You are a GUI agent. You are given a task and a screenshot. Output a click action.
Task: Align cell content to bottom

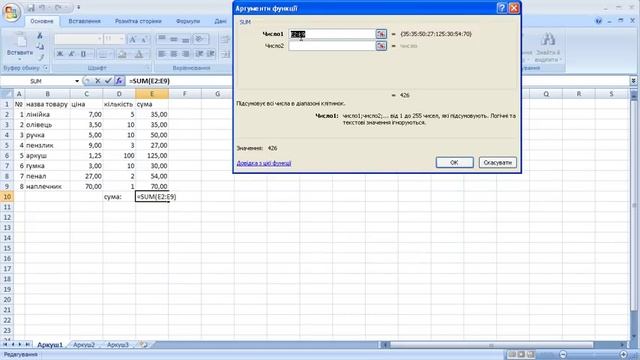tap(186, 39)
